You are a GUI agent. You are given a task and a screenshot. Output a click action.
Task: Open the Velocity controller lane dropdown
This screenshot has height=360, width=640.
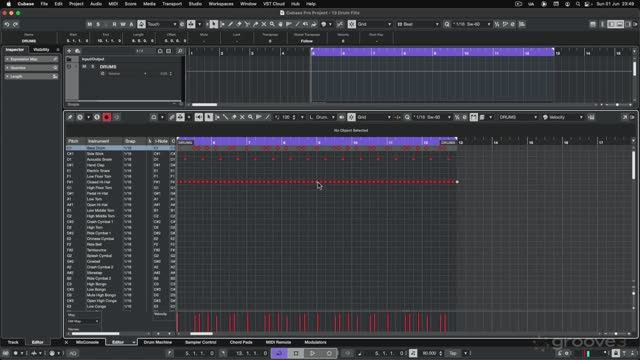tap(563, 118)
